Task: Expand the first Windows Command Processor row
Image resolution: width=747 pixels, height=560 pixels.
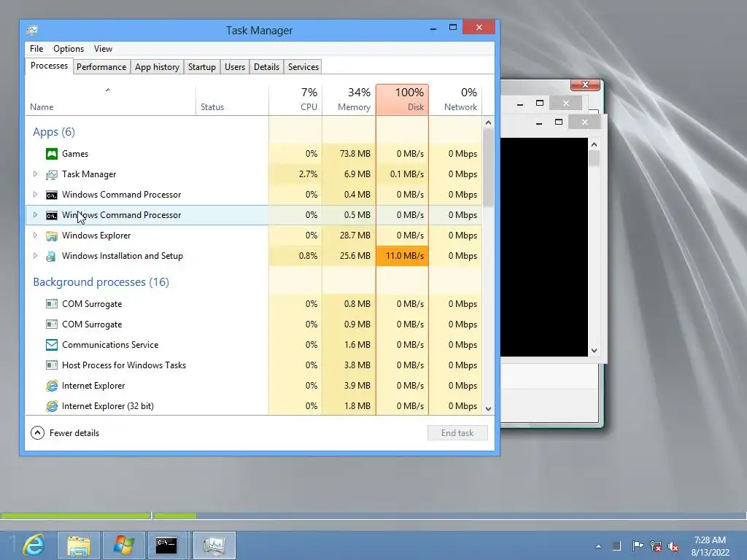Action: point(35,195)
